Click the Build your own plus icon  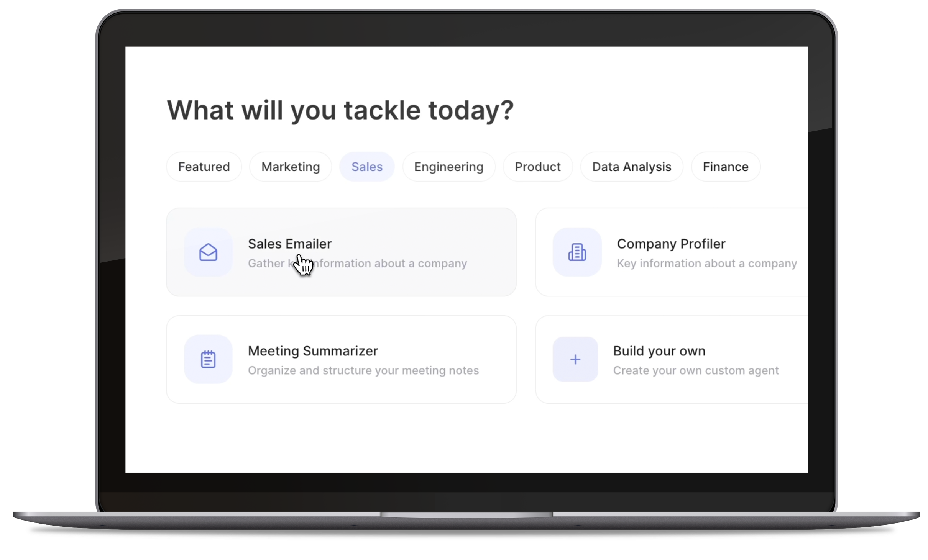click(575, 359)
